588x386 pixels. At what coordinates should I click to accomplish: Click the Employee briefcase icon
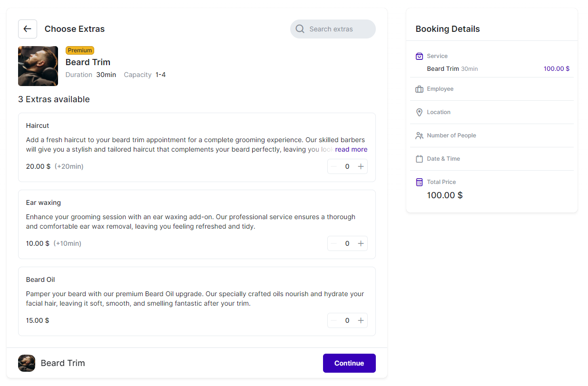(419, 89)
